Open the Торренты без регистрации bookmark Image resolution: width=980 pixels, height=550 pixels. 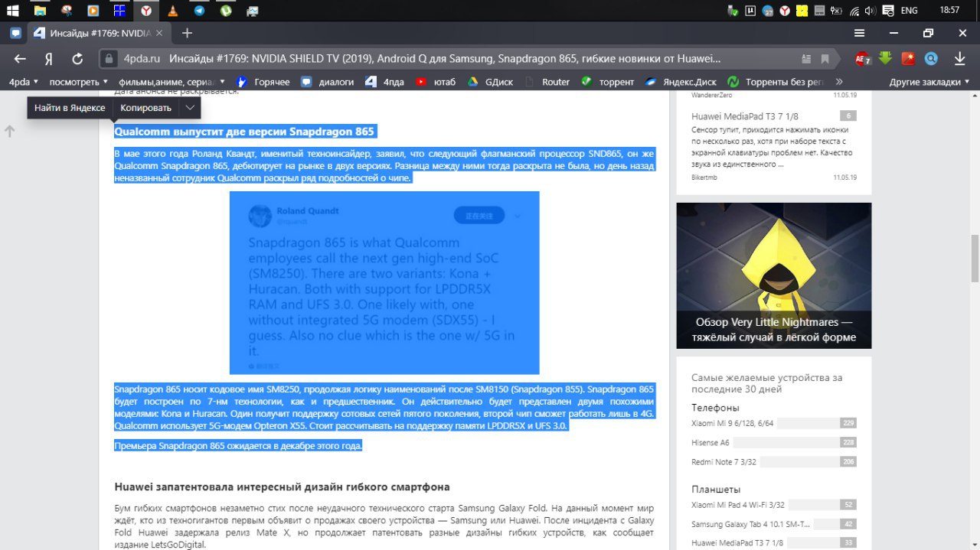pyautogui.click(x=776, y=82)
